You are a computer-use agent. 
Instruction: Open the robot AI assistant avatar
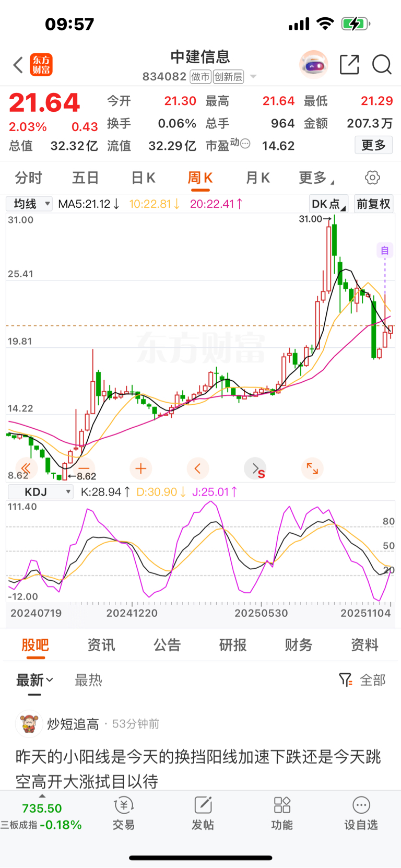[313, 65]
